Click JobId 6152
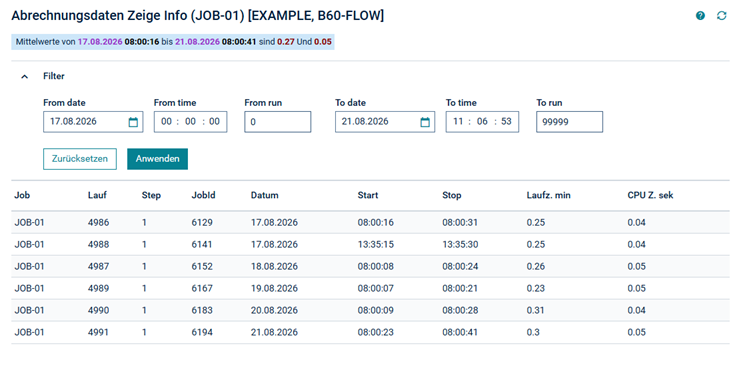This screenshot has height=370, width=737. coord(202,267)
